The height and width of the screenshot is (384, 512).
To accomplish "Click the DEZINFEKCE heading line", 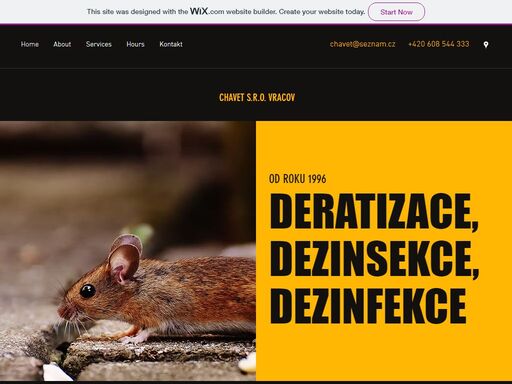I will click(368, 306).
